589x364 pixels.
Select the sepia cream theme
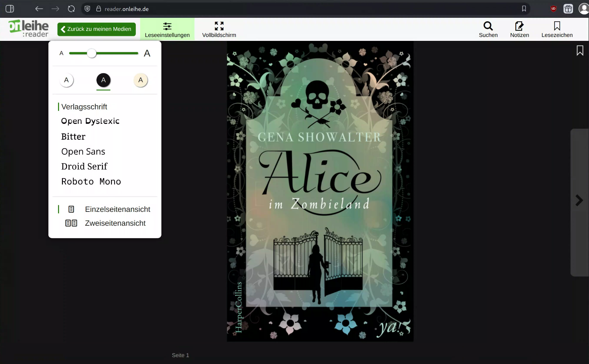140,80
